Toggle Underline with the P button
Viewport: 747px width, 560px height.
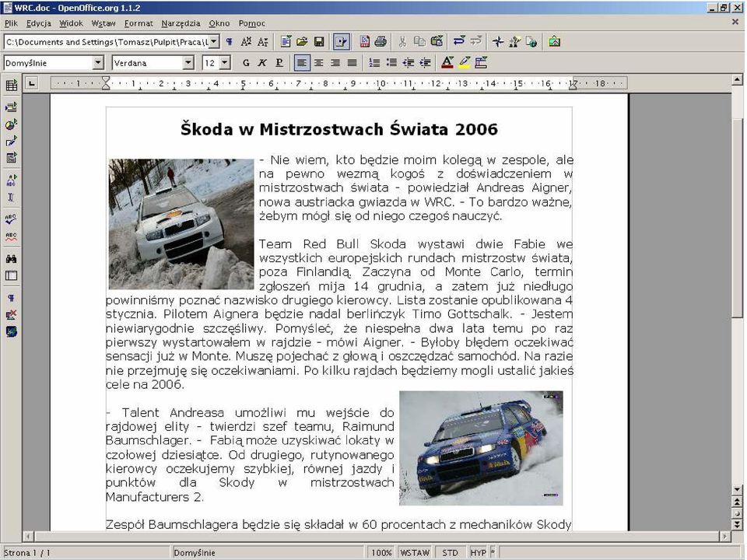(279, 63)
